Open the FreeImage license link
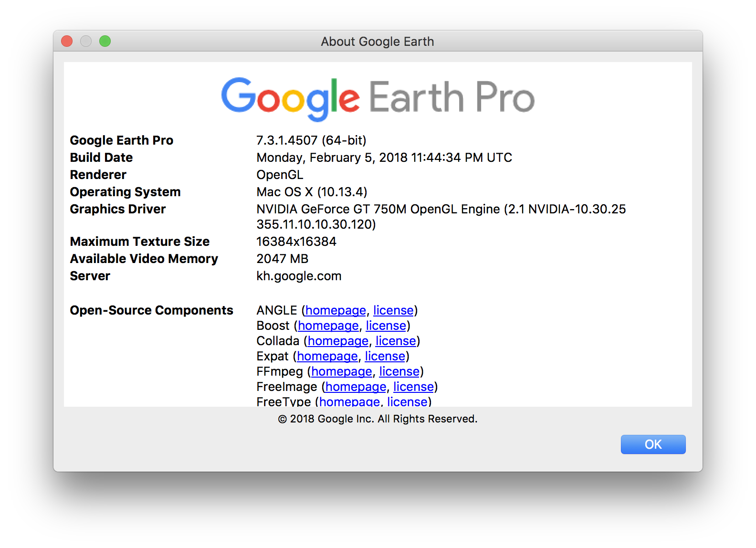 coord(414,387)
